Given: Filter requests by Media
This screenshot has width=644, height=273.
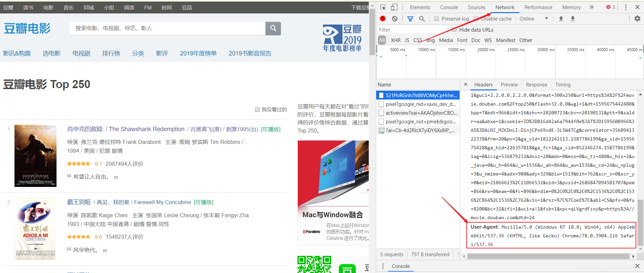Looking at the screenshot, I should (x=446, y=40).
